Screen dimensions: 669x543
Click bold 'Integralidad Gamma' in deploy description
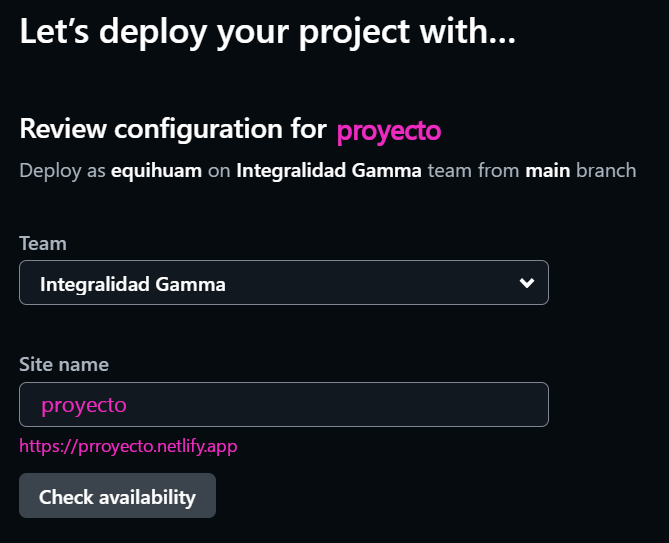click(329, 170)
